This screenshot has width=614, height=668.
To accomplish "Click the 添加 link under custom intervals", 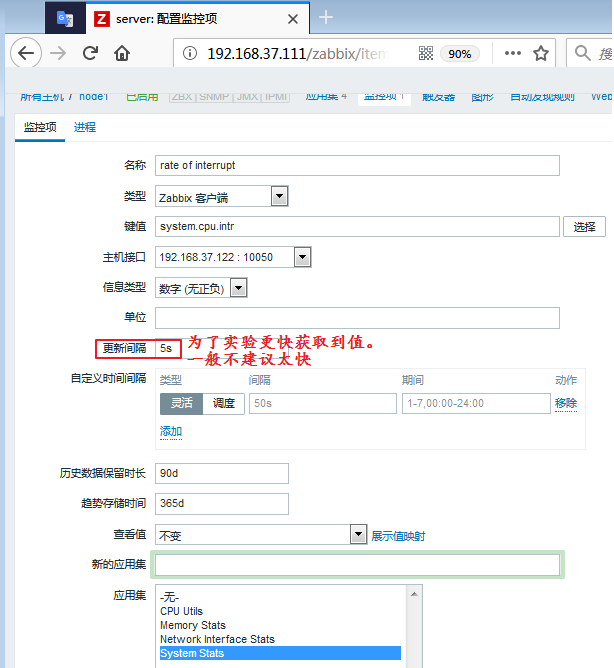I will pyautogui.click(x=171, y=431).
